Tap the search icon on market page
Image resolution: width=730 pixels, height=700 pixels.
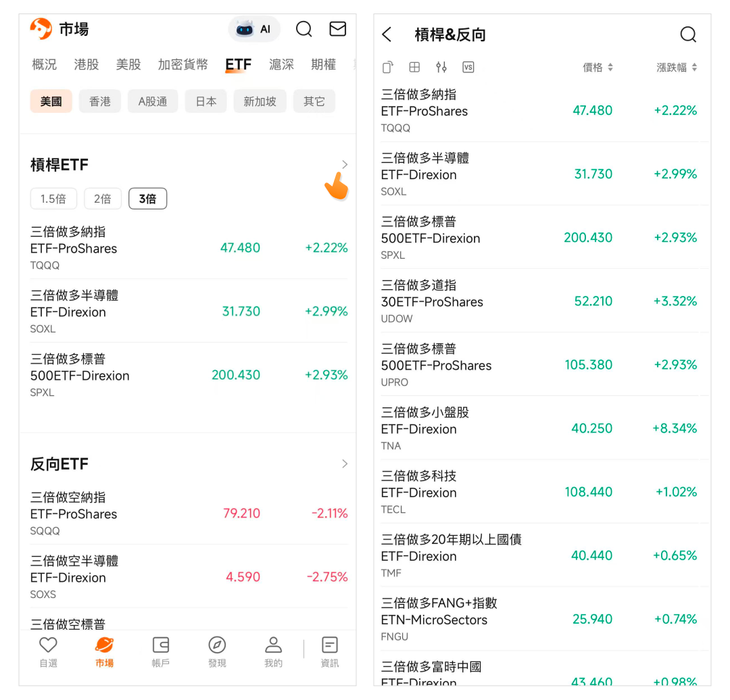click(x=304, y=29)
